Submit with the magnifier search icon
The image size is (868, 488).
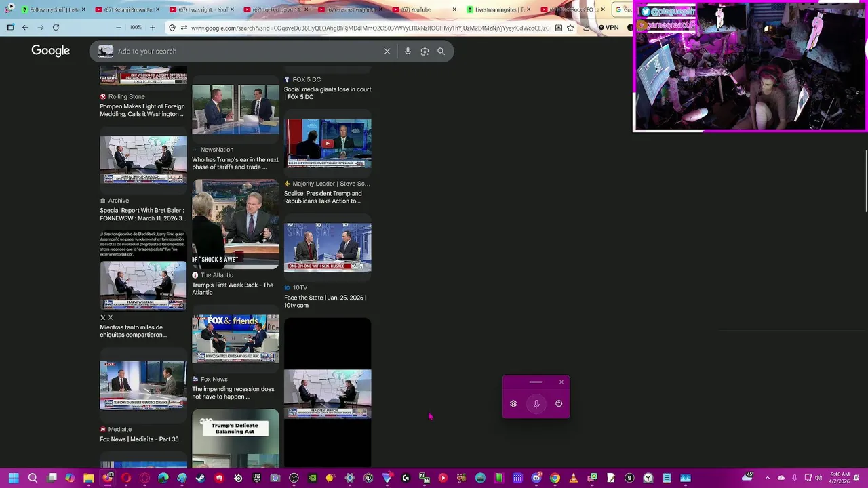(441, 52)
